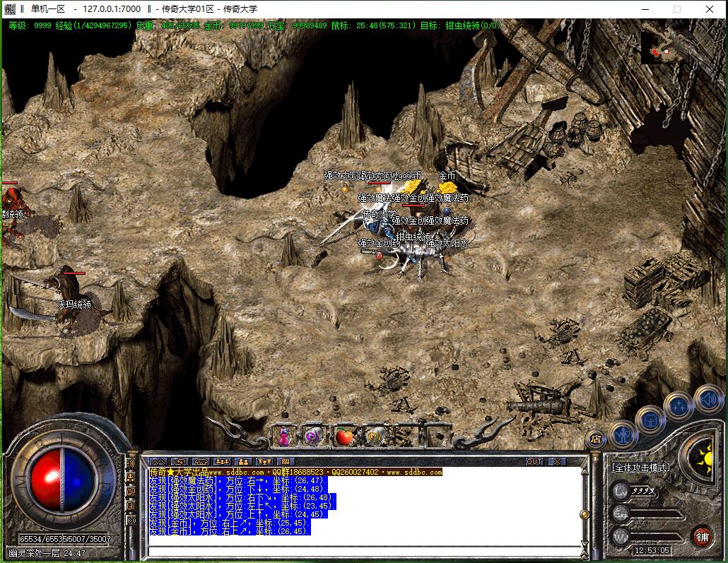Click the 等级: 9999 status text
This screenshot has width=728, height=563.
coord(30,25)
